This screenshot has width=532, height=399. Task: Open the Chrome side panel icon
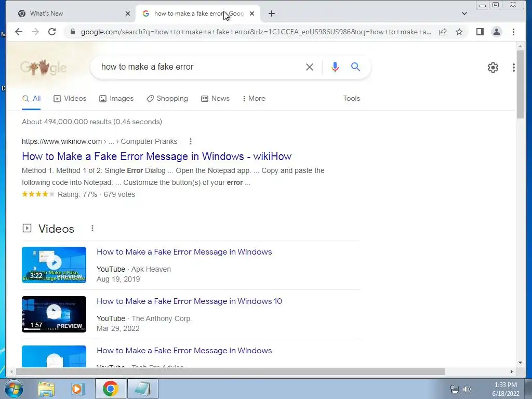(x=480, y=32)
